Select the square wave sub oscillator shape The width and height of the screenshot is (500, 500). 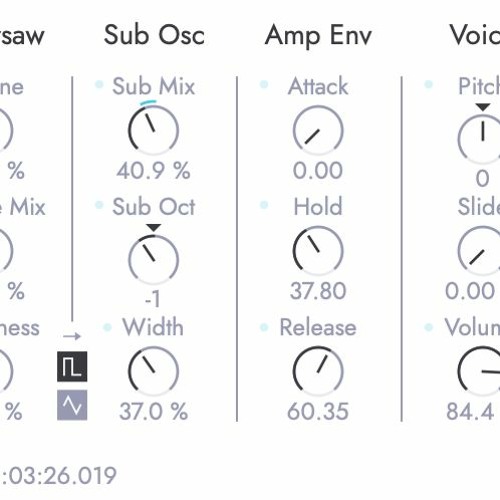72,366
